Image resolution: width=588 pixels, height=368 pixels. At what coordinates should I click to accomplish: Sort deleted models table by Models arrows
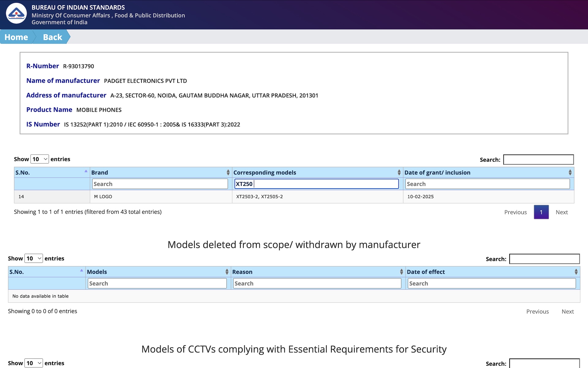pos(227,272)
